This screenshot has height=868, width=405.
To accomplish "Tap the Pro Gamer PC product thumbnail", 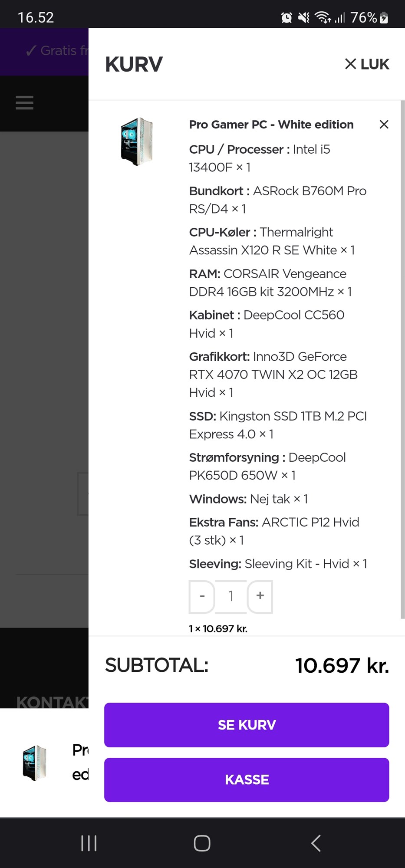I will tap(137, 141).
